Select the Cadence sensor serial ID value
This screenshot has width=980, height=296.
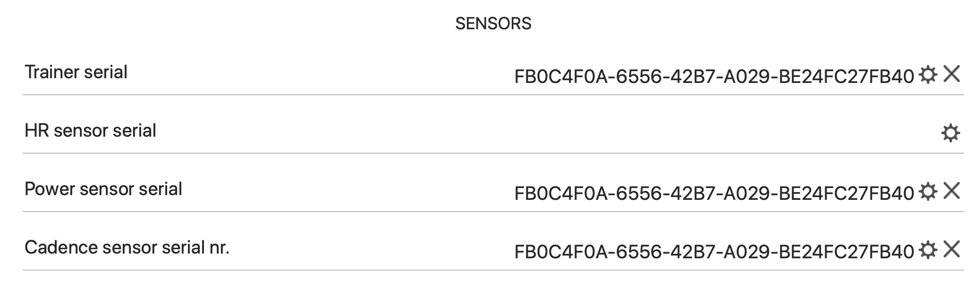714,251
